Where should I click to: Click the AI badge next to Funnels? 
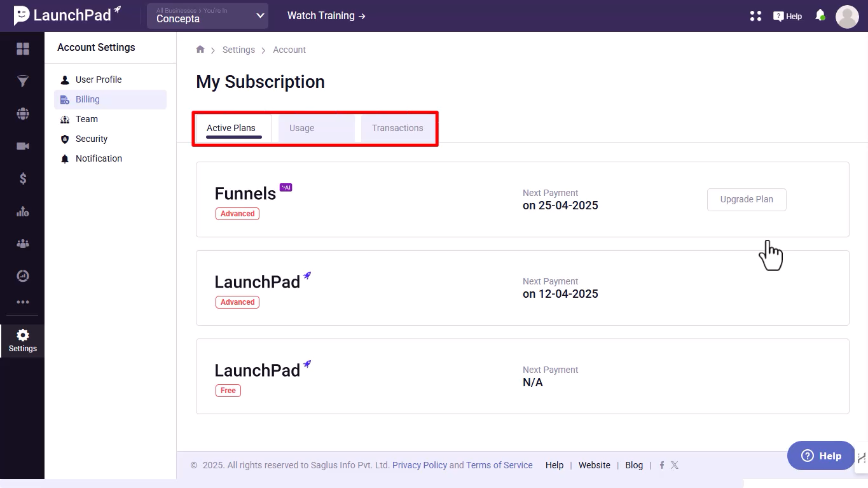click(286, 187)
